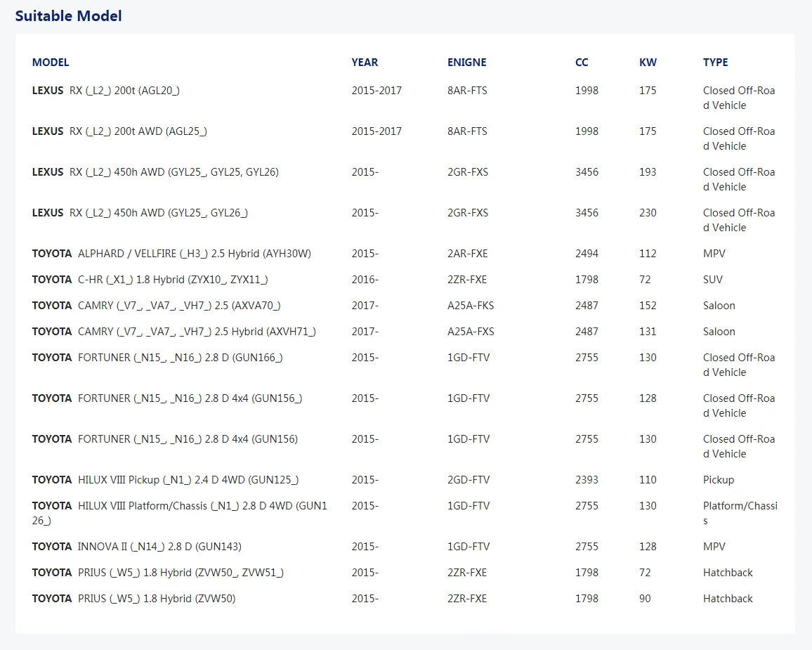
Task: Click engine code 2GD-FTV
Action: [468, 480]
